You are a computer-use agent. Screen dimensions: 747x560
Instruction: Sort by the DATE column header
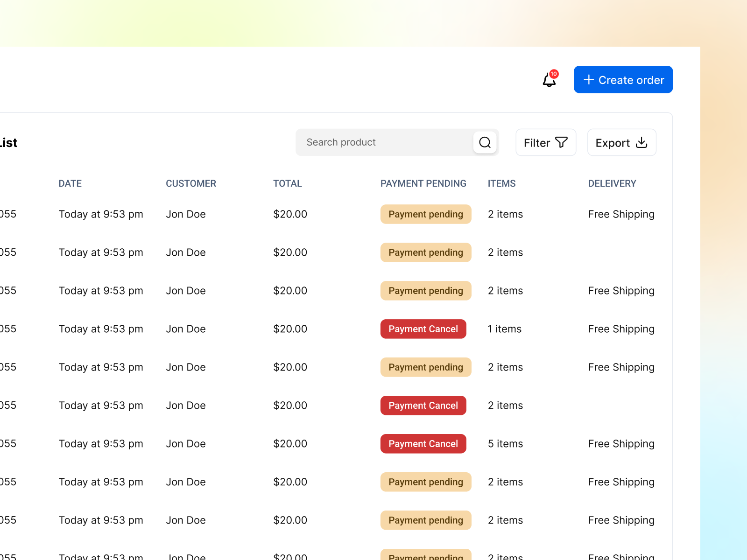[x=70, y=183]
